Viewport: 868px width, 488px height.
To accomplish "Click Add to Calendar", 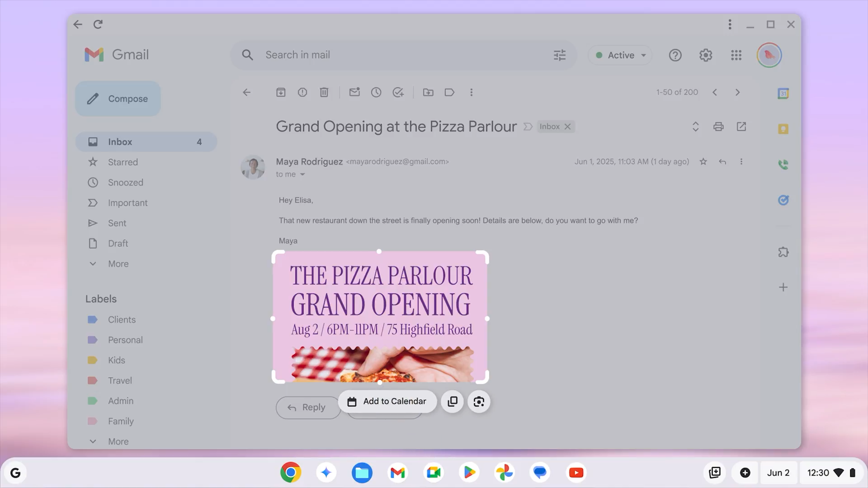I will coord(387,401).
